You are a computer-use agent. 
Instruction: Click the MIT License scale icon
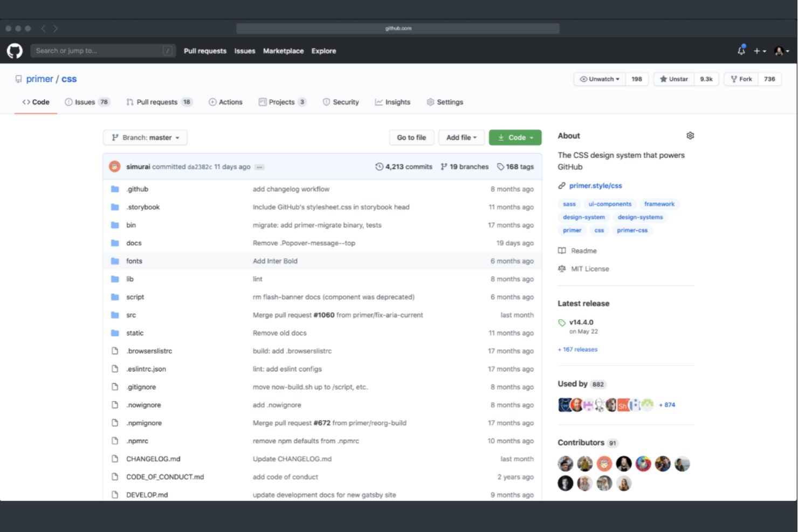[562, 268]
